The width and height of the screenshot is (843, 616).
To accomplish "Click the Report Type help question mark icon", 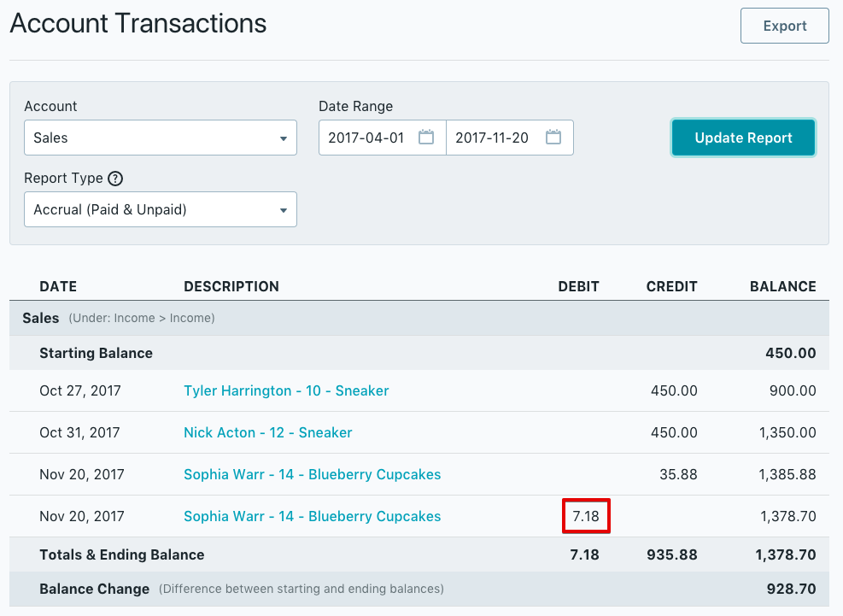I will 115,179.
